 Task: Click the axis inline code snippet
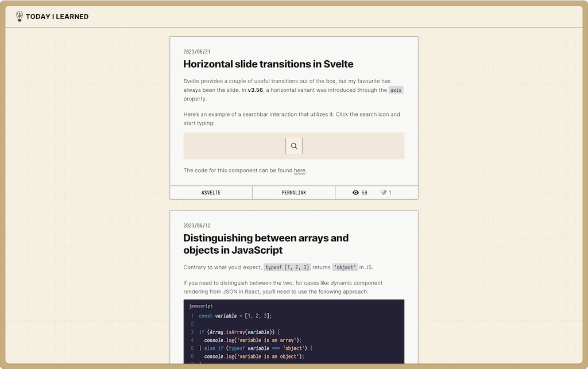pyautogui.click(x=396, y=90)
